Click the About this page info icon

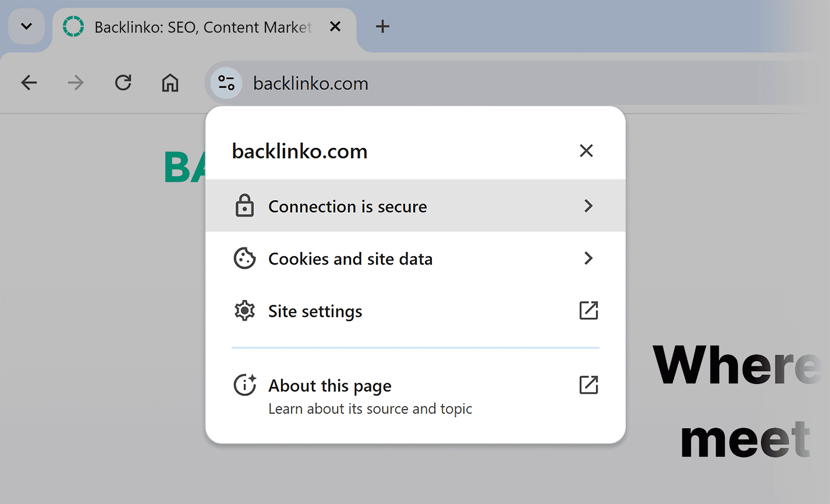coord(244,384)
